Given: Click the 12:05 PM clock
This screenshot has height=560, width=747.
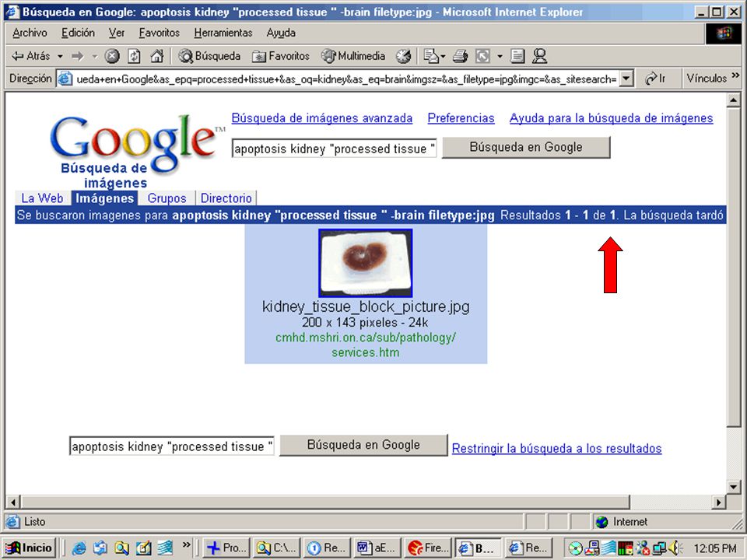Looking at the screenshot, I should pyautogui.click(x=715, y=548).
